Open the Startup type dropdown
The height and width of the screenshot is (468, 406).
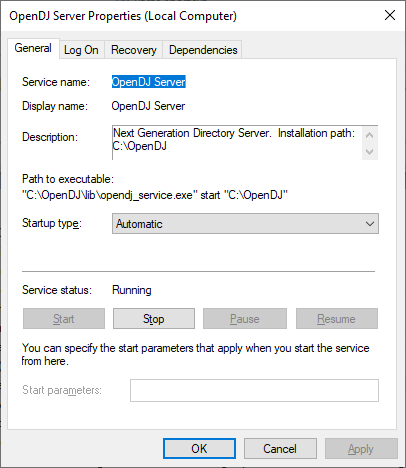pyautogui.click(x=245, y=224)
